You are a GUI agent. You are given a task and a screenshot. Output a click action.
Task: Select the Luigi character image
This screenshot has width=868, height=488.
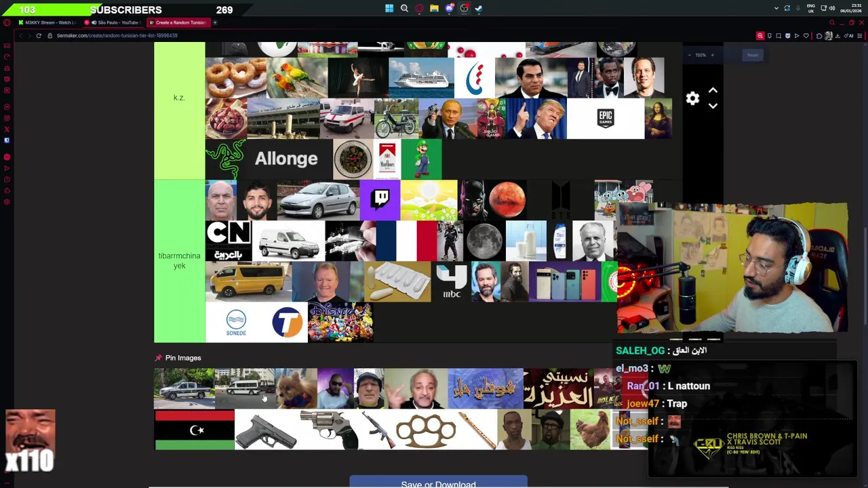(421, 159)
